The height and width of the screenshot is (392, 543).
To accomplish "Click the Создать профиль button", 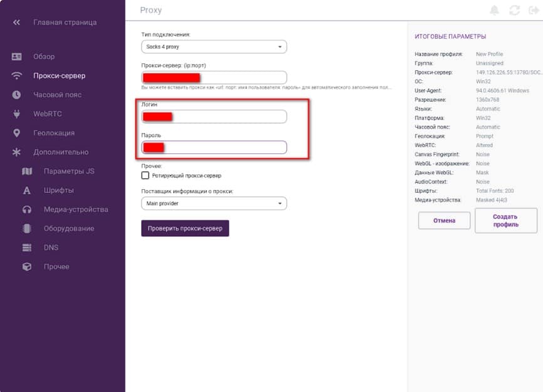I will point(505,220).
